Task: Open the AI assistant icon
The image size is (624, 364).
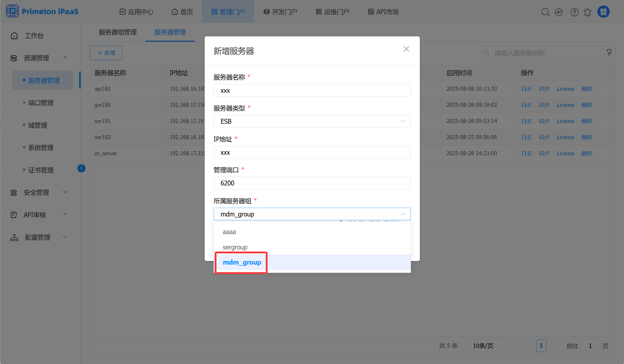Action: point(559,12)
